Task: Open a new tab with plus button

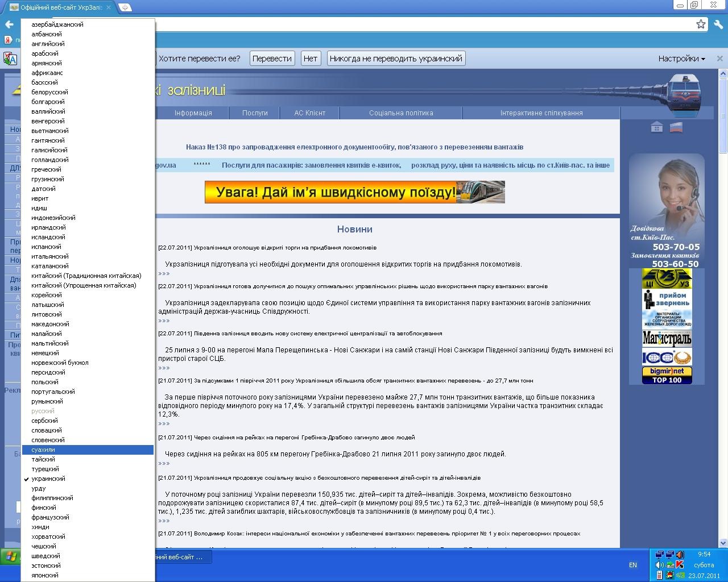Action: (125, 7)
